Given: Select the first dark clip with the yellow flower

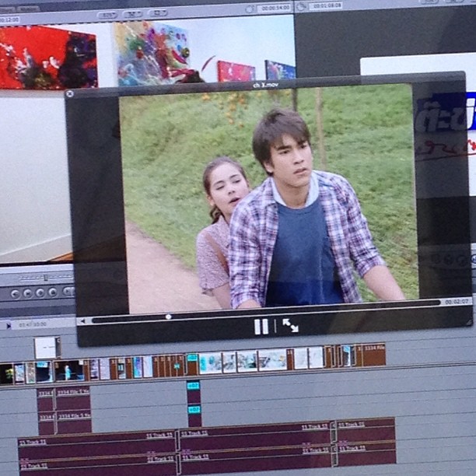Looking at the screenshot, I should pyautogui.click(x=6, y=374).
